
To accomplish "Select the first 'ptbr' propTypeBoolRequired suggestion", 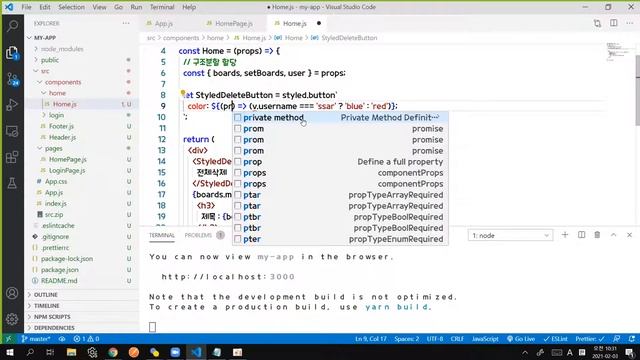I will 340,217.
